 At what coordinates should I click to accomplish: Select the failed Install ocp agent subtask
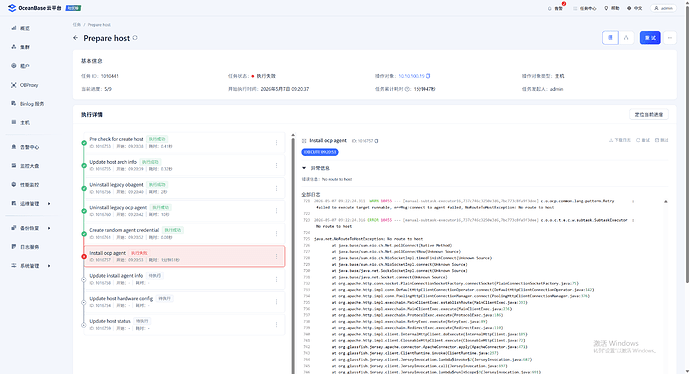[184, 256]
